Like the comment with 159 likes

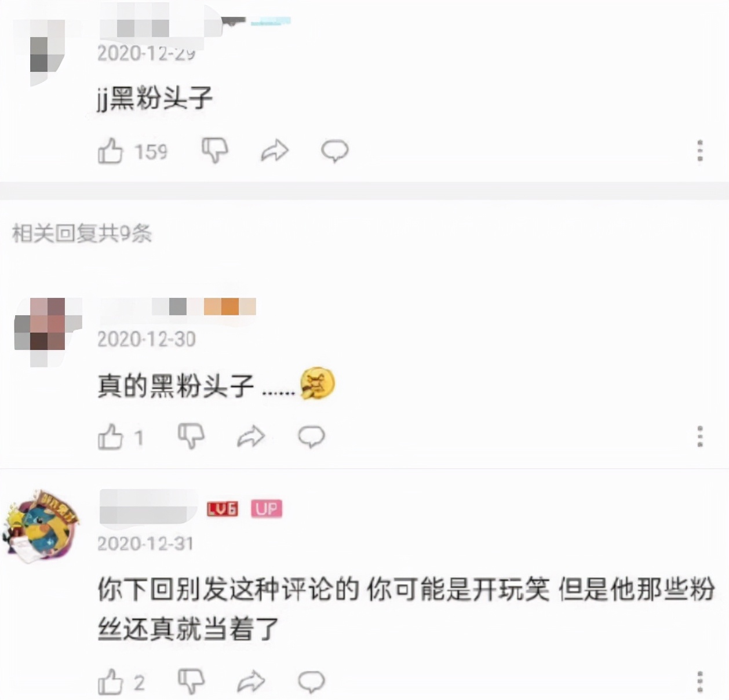[x=110, y=151]
